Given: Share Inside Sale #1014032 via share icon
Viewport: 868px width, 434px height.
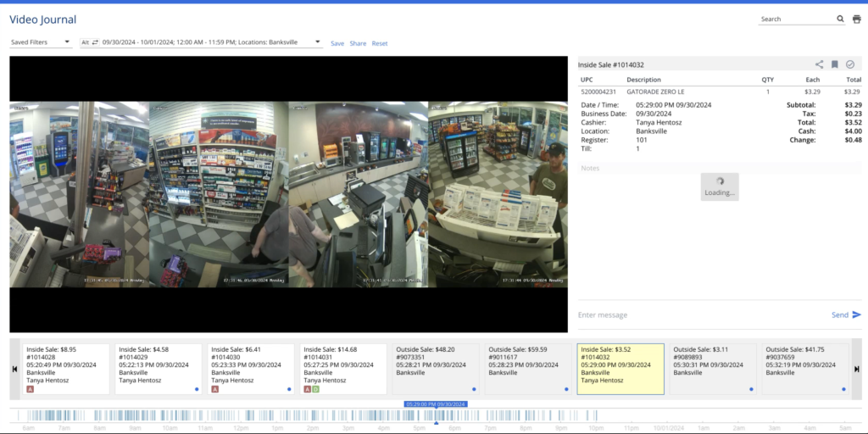Looking at the screenshot, I should (x=819, y=64).
